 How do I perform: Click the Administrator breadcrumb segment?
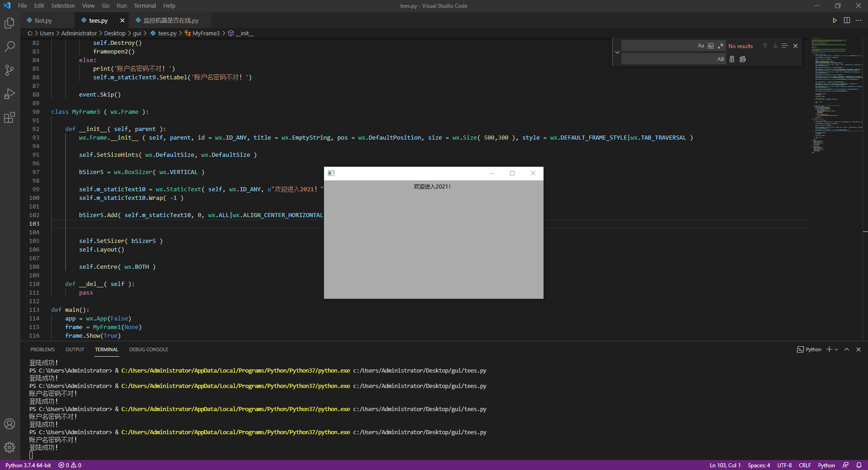pyautogui.click(x=79, y=33)
